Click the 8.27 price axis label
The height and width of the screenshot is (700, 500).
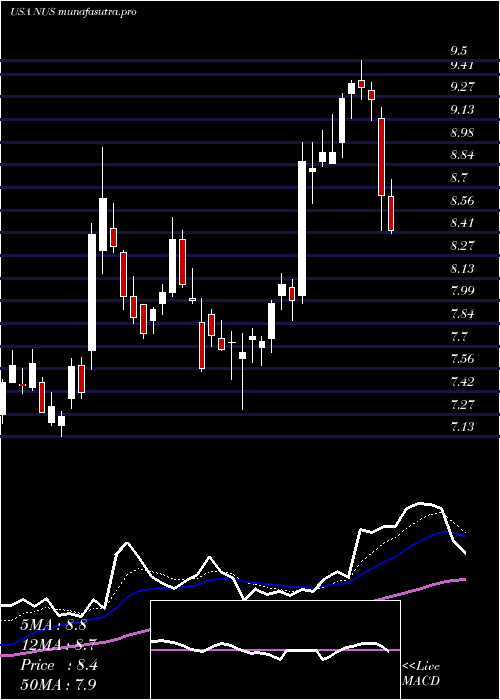tap(462, 246)
